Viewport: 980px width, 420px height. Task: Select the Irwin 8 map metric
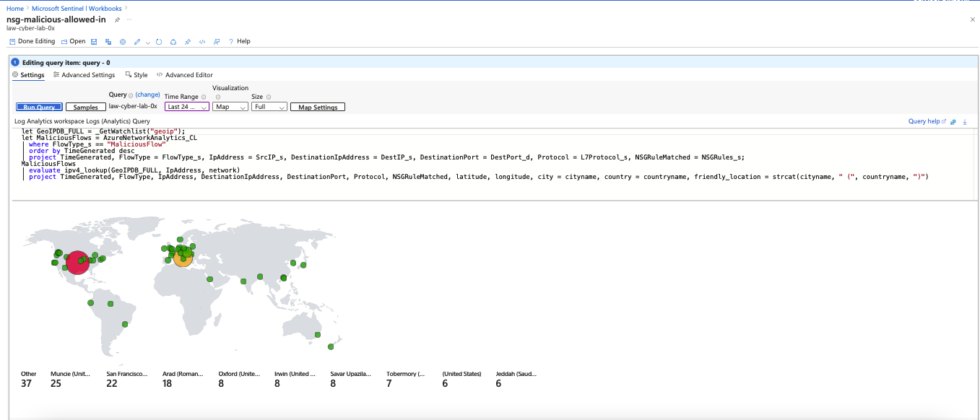tap(295, 379)
